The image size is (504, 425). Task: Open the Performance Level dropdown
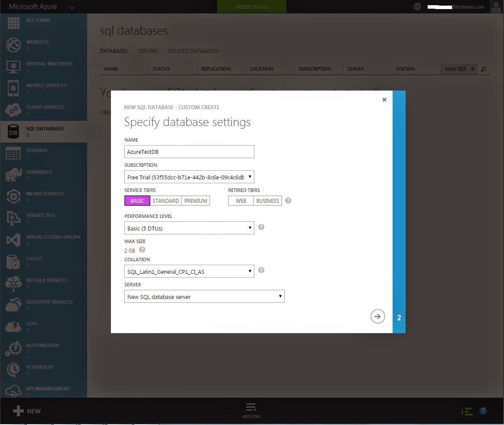click(x=189, y=228)
